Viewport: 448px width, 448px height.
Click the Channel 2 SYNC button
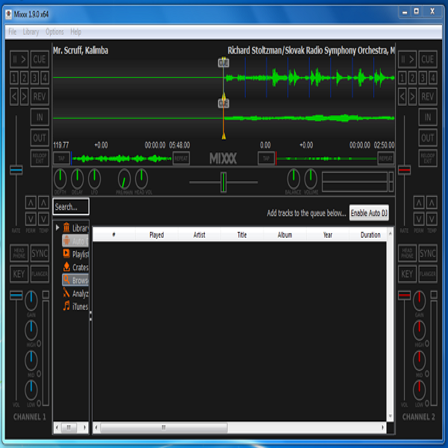pyautogui.click(x=428, y=254)
